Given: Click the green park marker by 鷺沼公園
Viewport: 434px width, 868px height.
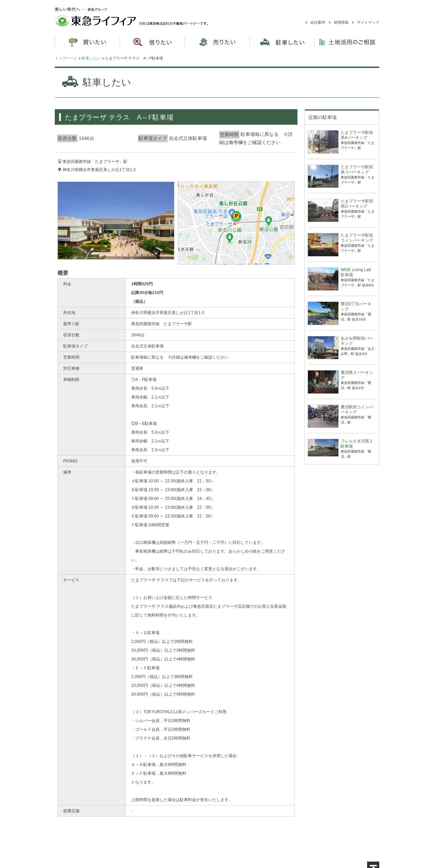Looking at the screenshot, I should click(x=268, y=221).
